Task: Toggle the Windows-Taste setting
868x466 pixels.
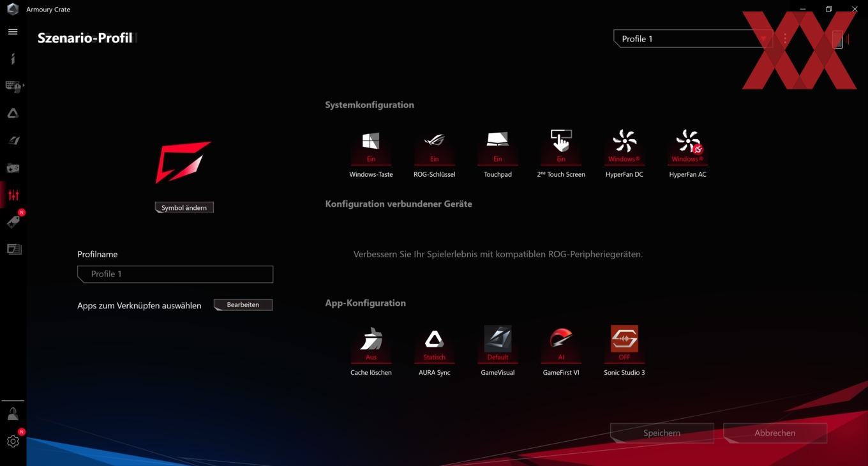Action: point(371,147)
